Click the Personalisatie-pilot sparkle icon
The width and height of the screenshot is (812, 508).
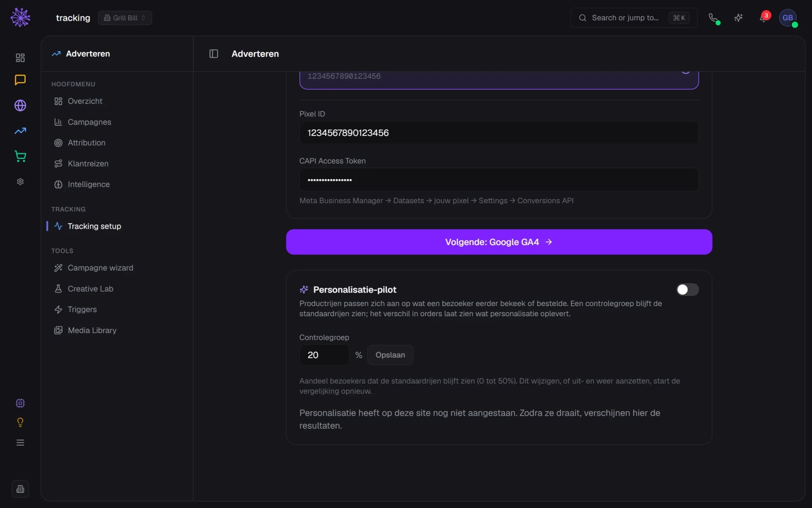click(x=304, y=290)
